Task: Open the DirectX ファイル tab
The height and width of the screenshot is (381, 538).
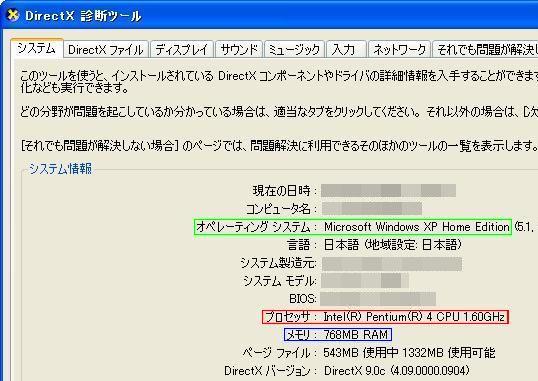Action: [x=106, y=50]
